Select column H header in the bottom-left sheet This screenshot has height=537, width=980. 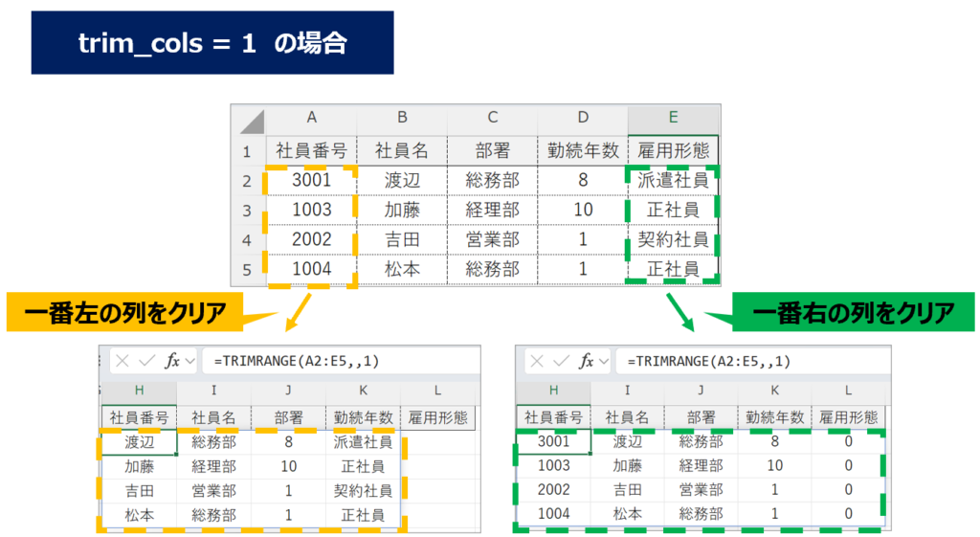point(139,391)
